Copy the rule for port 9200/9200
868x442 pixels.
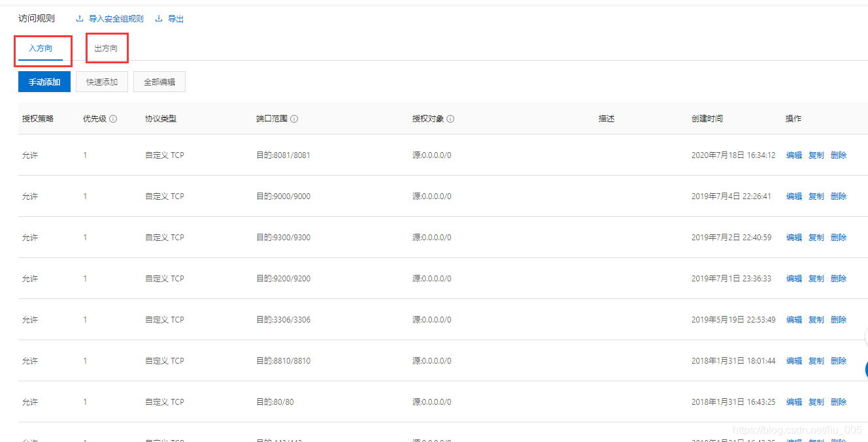click(x=816, y=279)
